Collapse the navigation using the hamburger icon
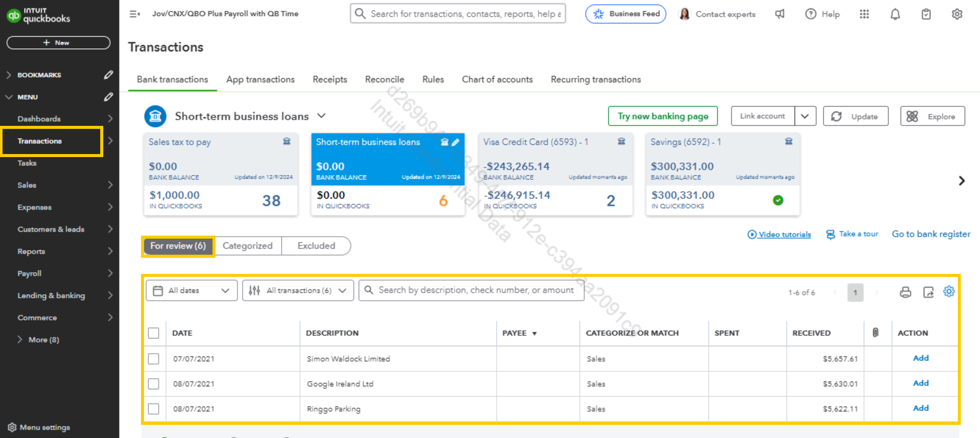 point(135,14)
